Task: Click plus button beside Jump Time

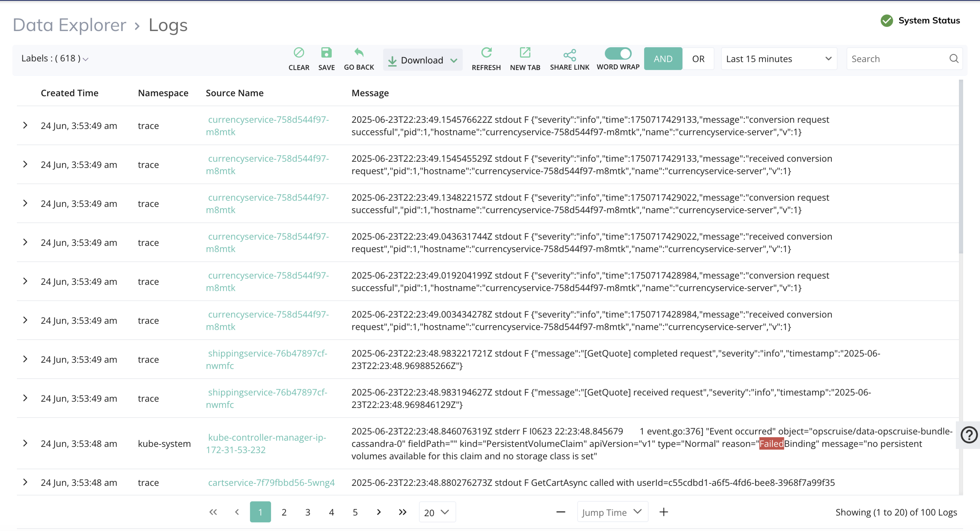Action: click(663, 512)
